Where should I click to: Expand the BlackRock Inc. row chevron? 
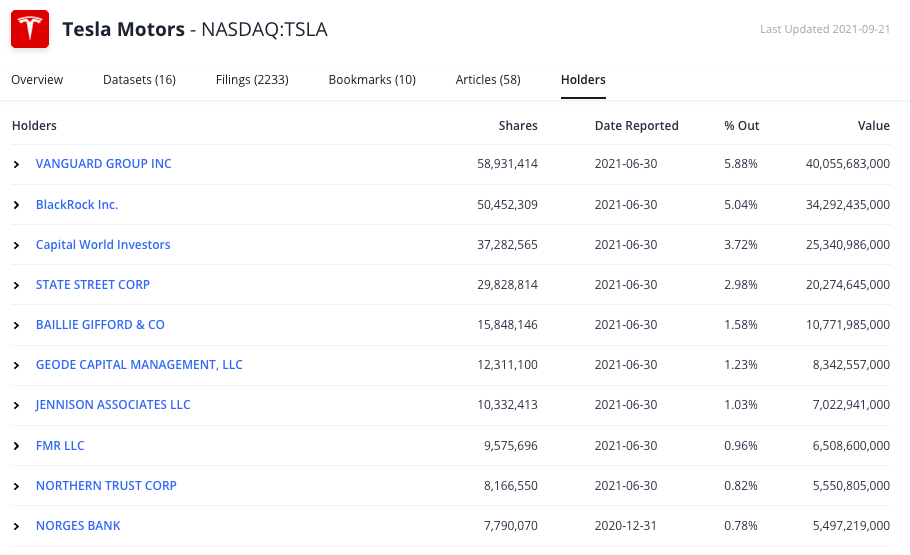tap(16, 205)
